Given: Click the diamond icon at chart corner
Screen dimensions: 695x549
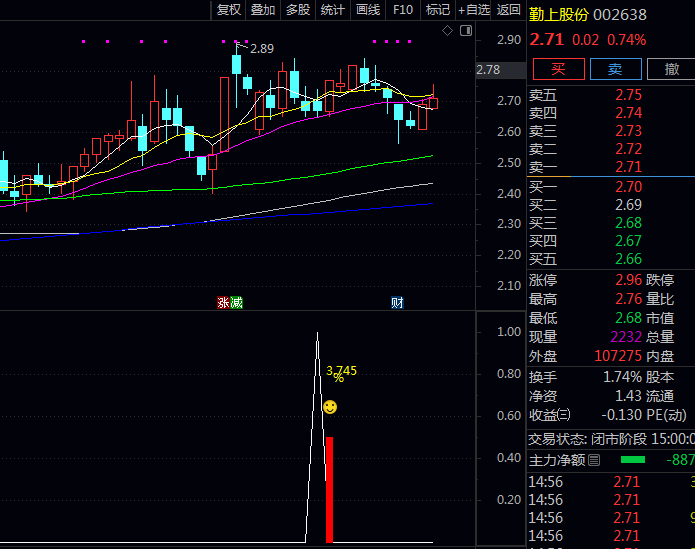Looking at the screenshot, I should coord(448,32).
